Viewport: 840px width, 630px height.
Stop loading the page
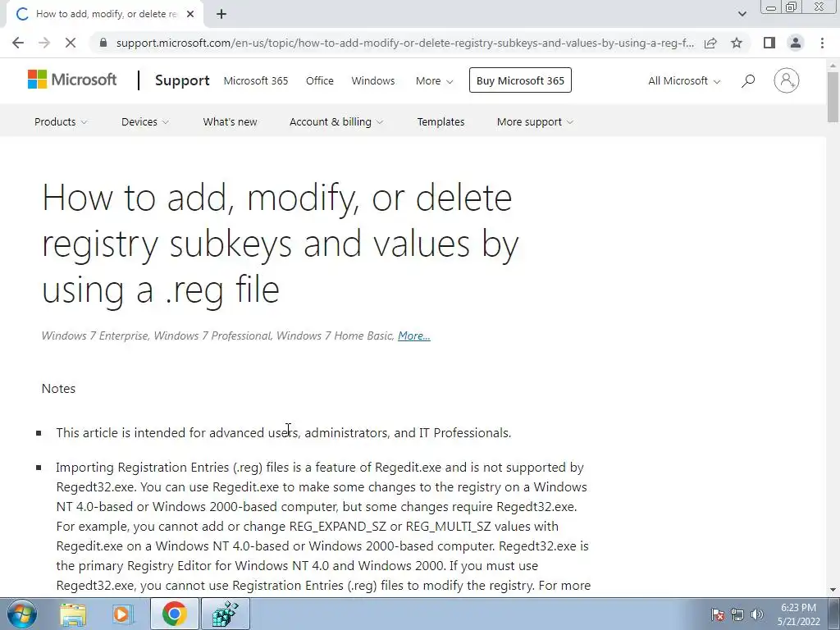click(x=71, y=43)
